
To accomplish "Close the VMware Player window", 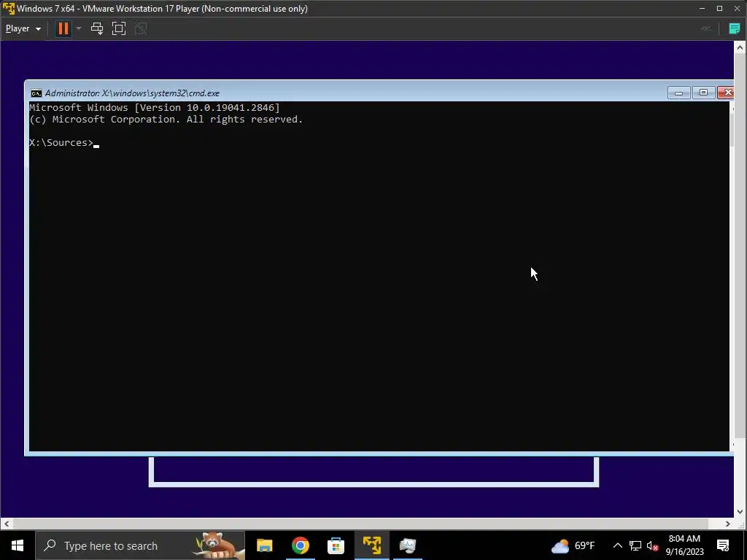I will click(x=737, y=9).
